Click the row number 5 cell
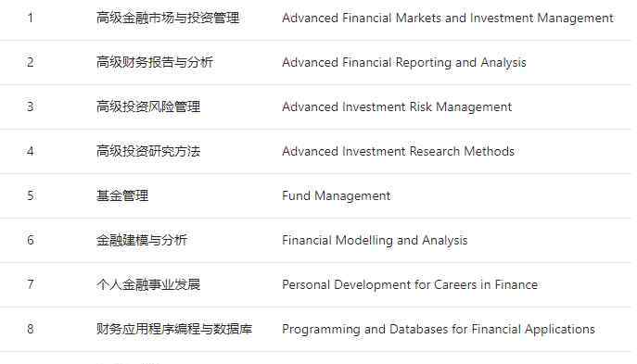Image resolution: width=637 pixels, height=364 pixels. 31,195
